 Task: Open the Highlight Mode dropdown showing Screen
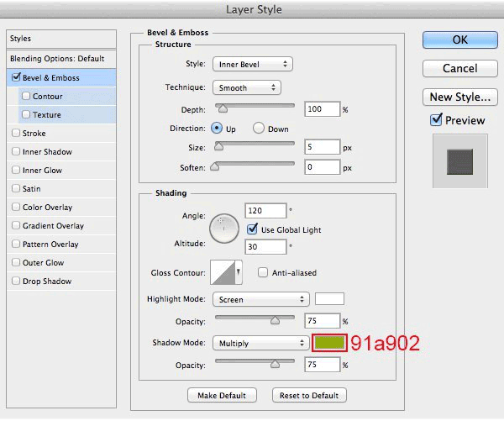[261, 299]
